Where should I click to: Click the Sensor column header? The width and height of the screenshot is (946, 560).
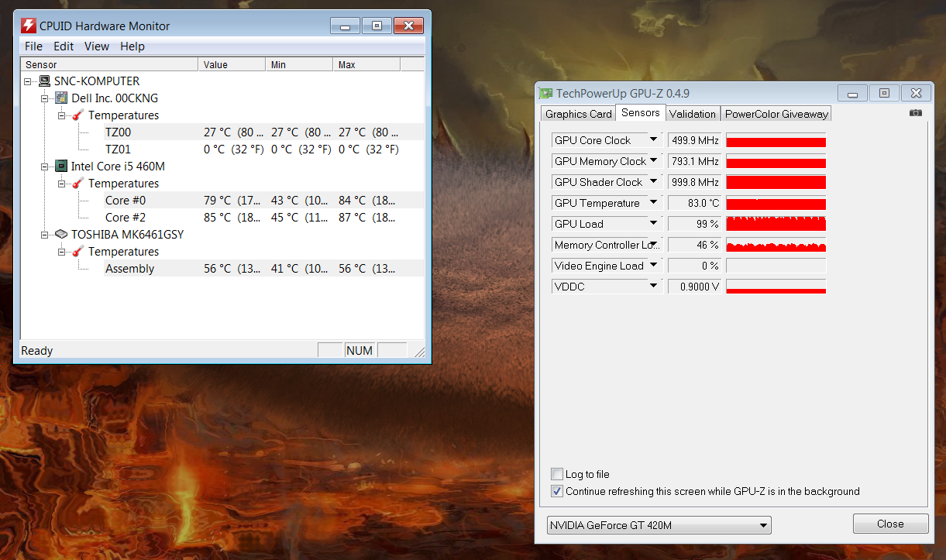click(x=109, y=65)
